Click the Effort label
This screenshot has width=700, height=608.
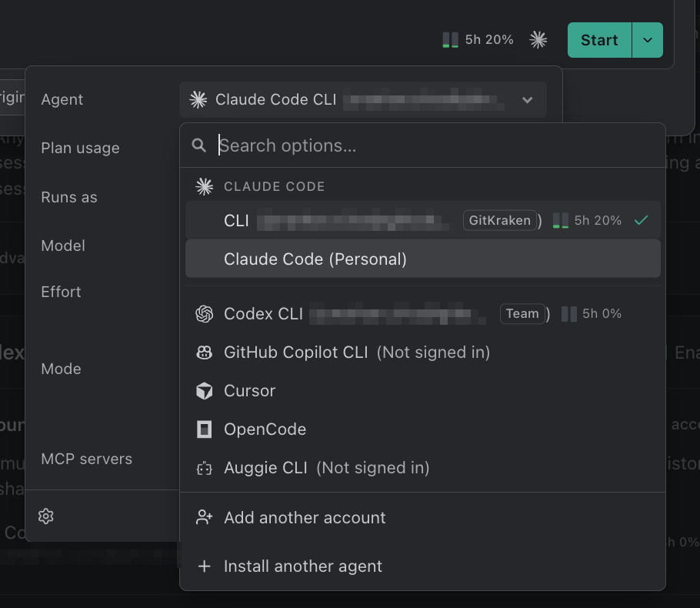coord(62,292)
